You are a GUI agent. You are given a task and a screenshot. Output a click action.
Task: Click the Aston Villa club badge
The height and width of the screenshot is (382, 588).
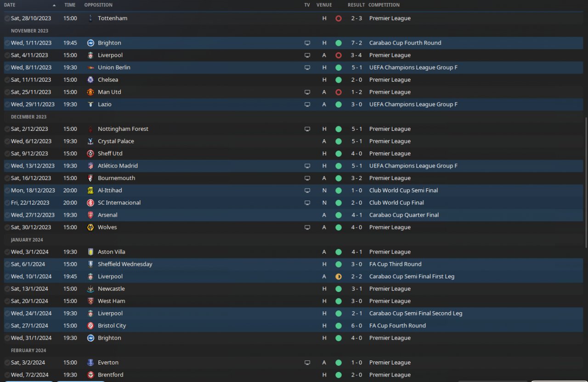click(x=90, y=252)
